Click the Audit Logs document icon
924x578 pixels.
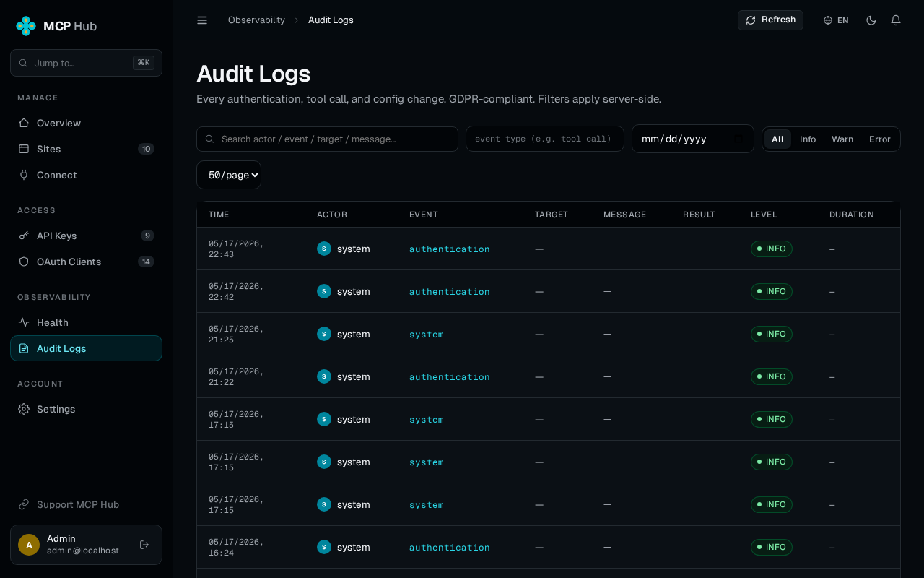point(24,348)
